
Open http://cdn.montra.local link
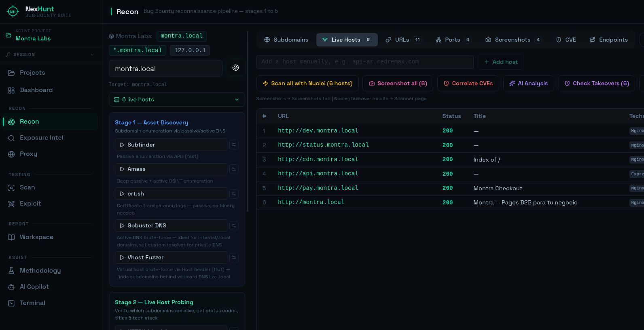coord(318,160)
